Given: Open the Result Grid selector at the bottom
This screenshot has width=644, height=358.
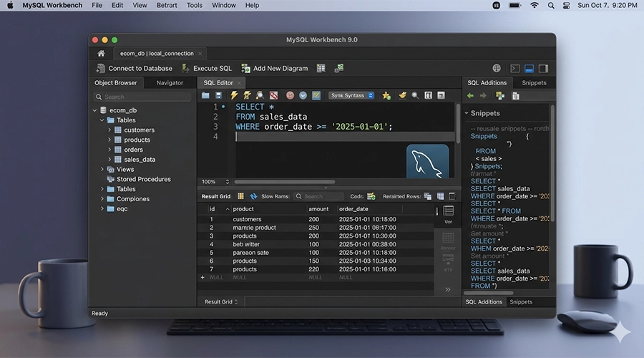Looking at the screenshot, I should pos(221,301).
